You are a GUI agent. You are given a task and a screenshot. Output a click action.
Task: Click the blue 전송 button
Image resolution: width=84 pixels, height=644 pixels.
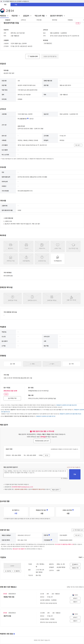pos(75,474)
